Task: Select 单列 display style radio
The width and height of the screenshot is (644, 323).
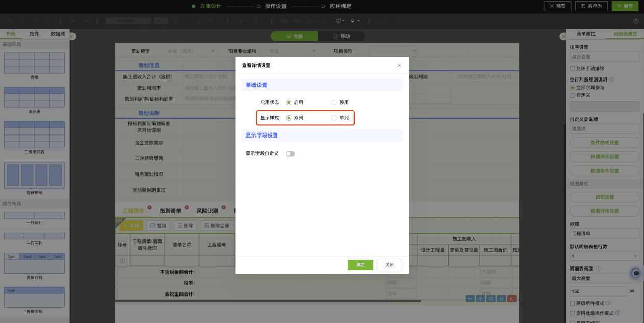Action: tap(334, 118)
